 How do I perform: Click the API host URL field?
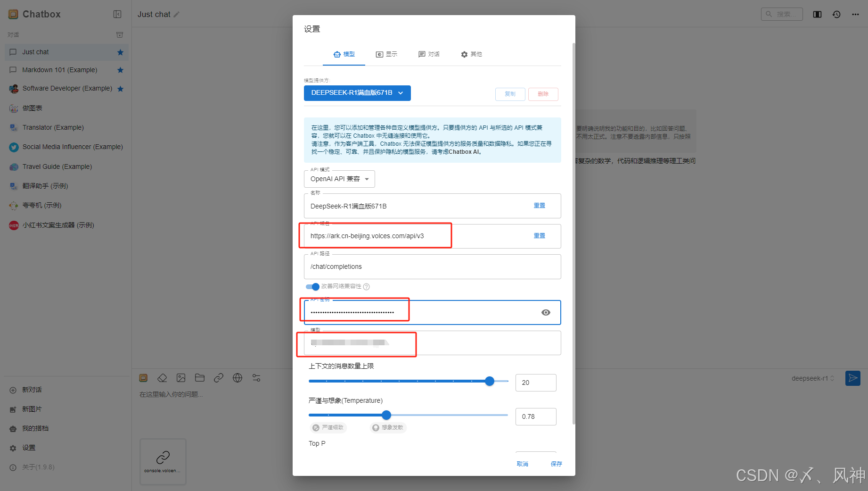pos(433,236)
